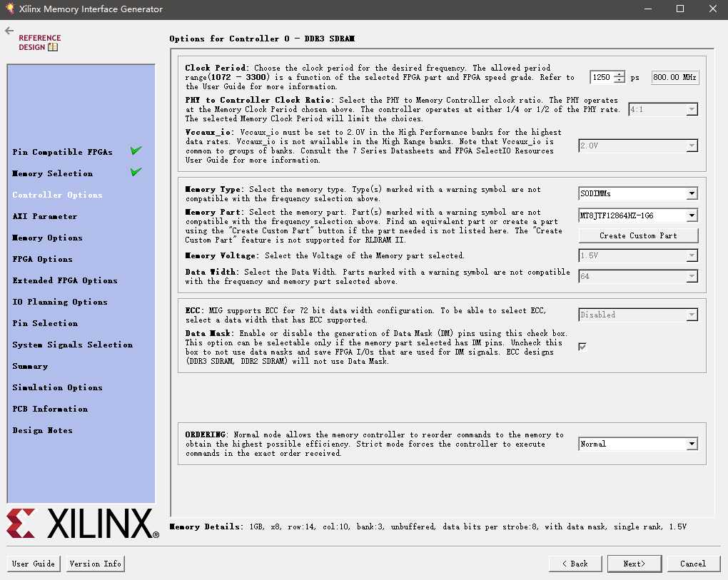
Task: Click the clock period input field
Action: 602,77
